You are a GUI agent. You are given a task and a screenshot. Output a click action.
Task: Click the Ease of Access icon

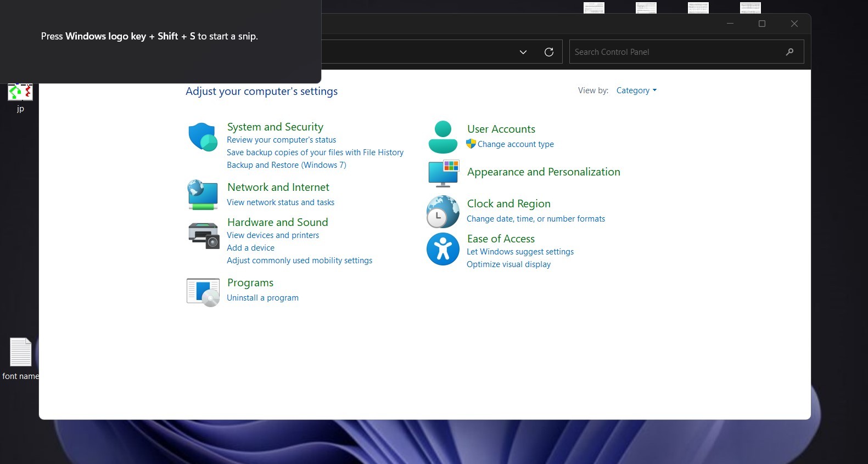(443, 249)
